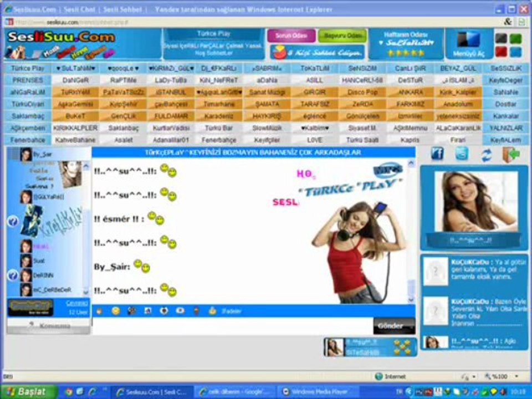532x399 pixels.
Task: Click the round ball icon in chat toolbar
Action: click(x=164, y=310)
